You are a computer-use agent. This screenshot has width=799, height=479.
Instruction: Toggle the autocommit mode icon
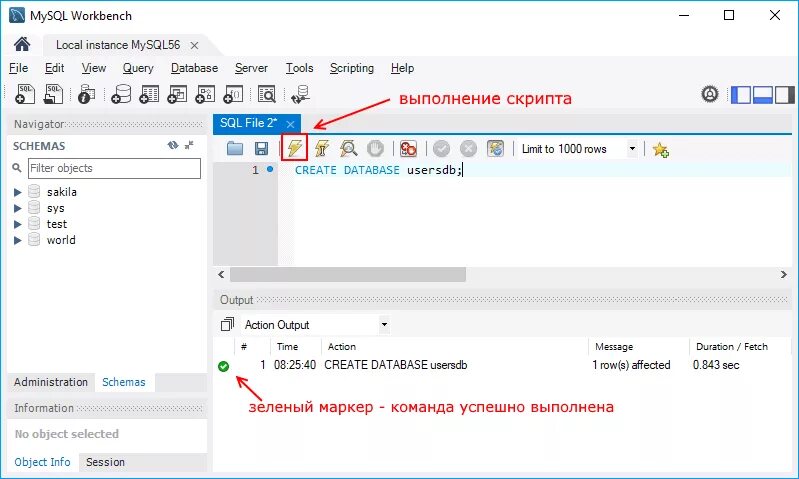(x=495, y=148)
